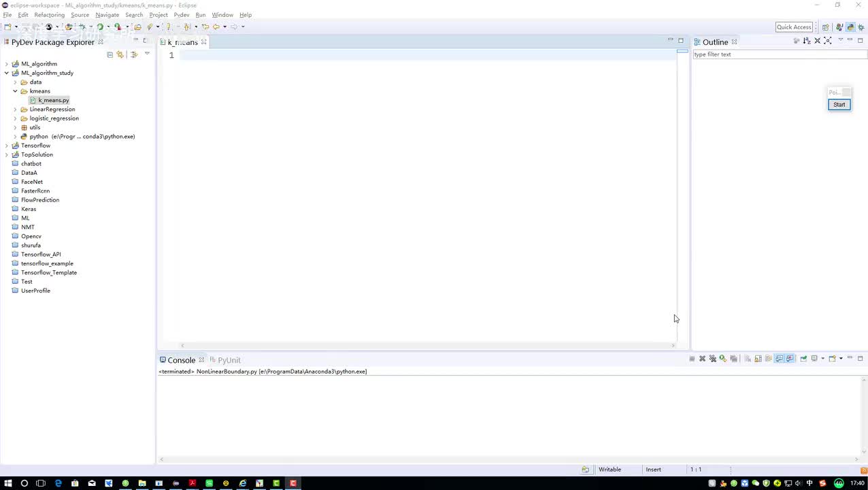
Task: Click the Previous Annotation toolbar icon
Action: [186, 27]
